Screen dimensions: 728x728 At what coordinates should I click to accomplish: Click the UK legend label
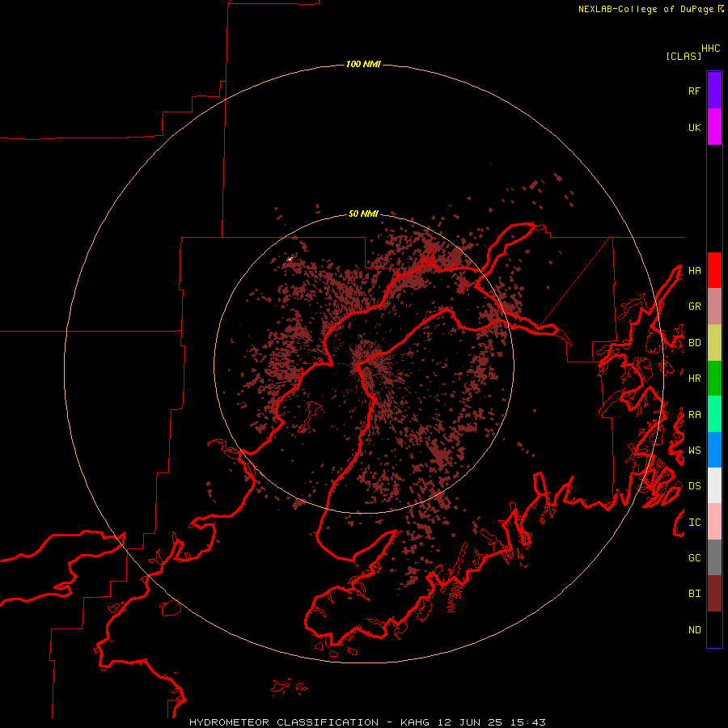(x=694, y=127)
